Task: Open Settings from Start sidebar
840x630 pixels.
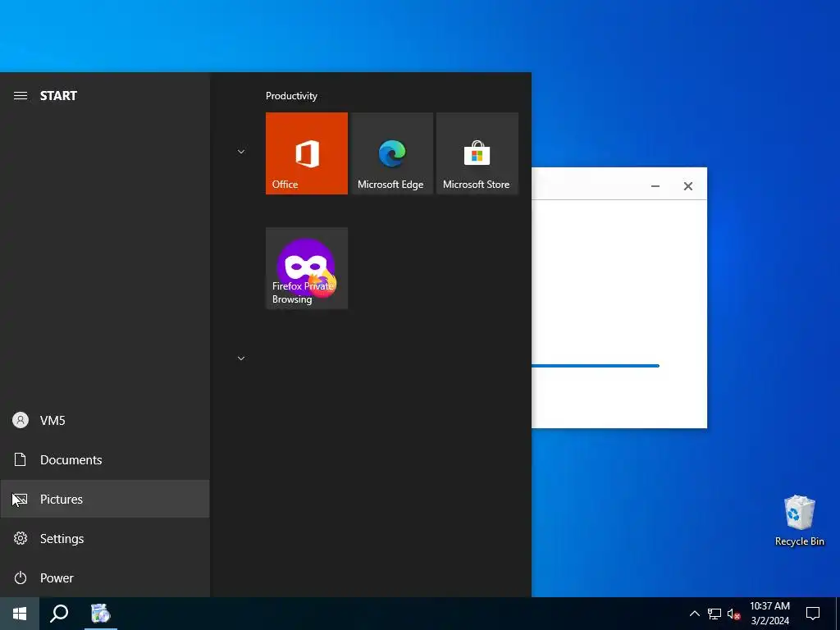Action: point(104,538)
